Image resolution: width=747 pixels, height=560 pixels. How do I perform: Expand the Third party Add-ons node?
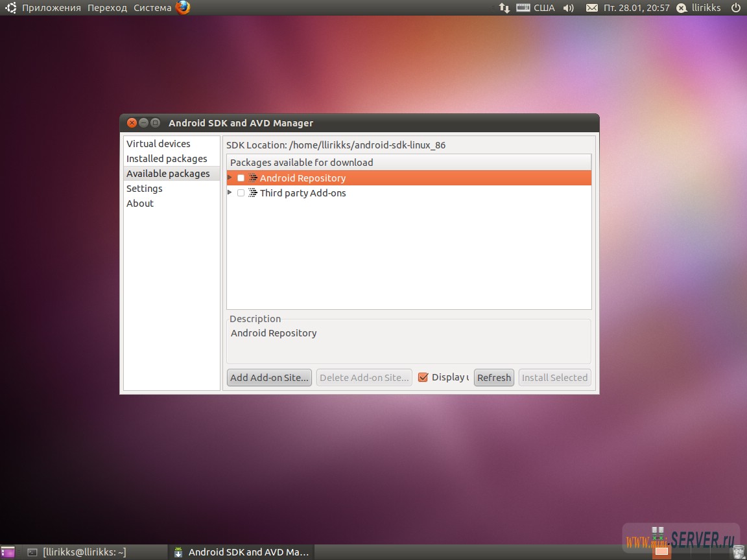pos(230,192)
